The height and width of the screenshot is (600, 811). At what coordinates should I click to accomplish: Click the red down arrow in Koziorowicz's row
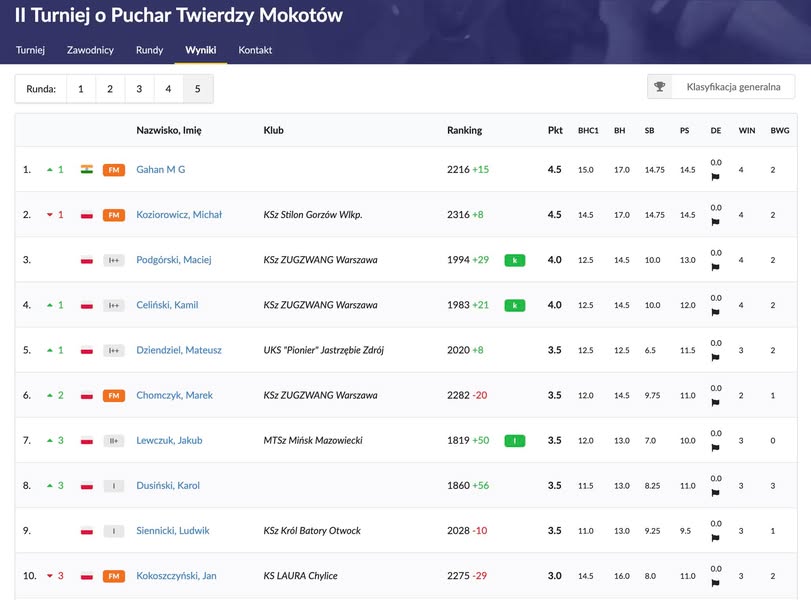point(50,215)
